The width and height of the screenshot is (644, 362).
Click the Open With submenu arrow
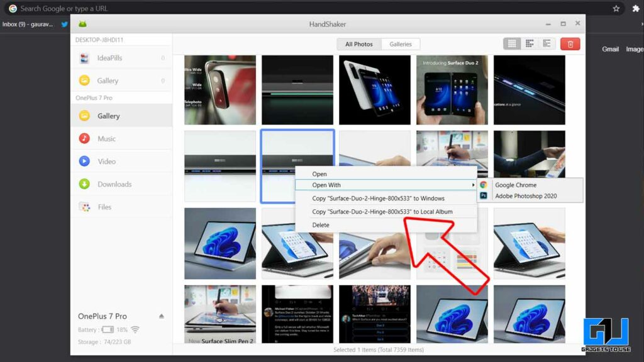tap(473, 185)
